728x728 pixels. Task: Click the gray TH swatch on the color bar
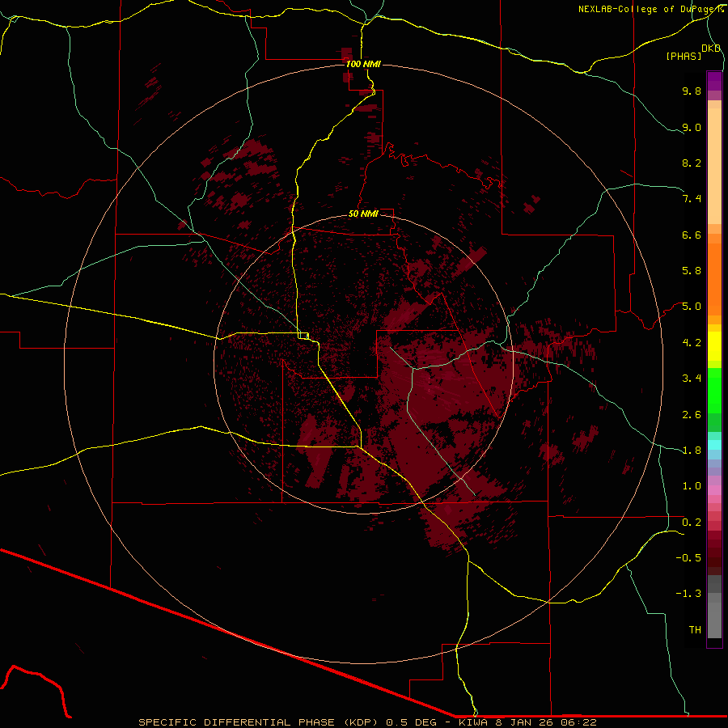[x=714, y=629]
